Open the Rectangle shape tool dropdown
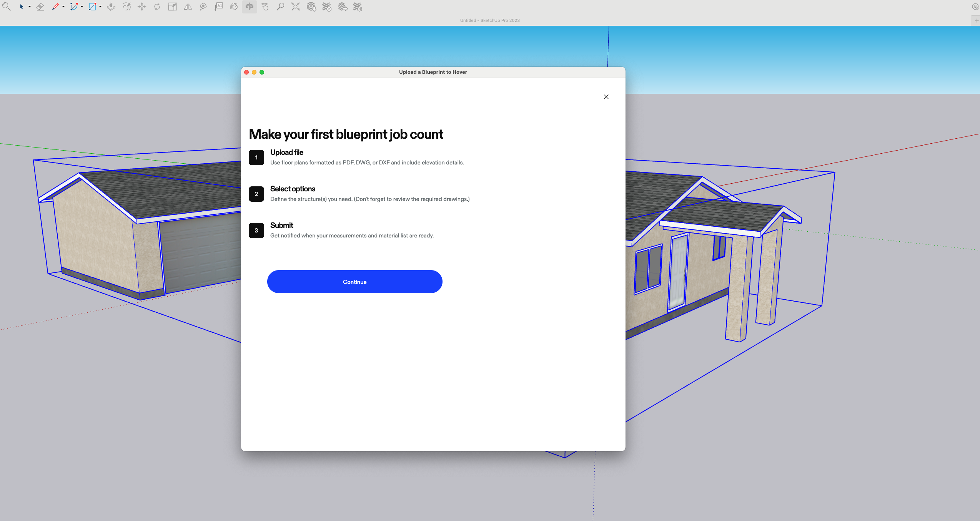 [100, 7]
